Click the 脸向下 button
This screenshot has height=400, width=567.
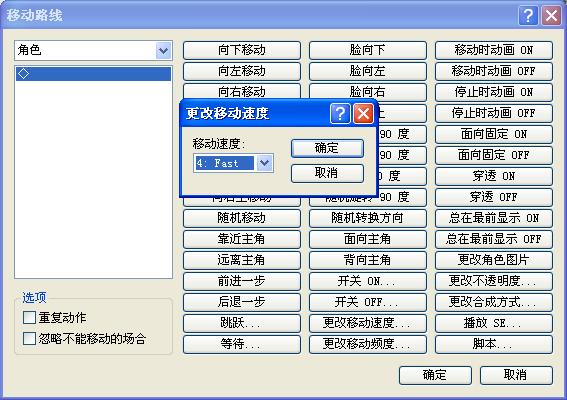coord(368,50)
